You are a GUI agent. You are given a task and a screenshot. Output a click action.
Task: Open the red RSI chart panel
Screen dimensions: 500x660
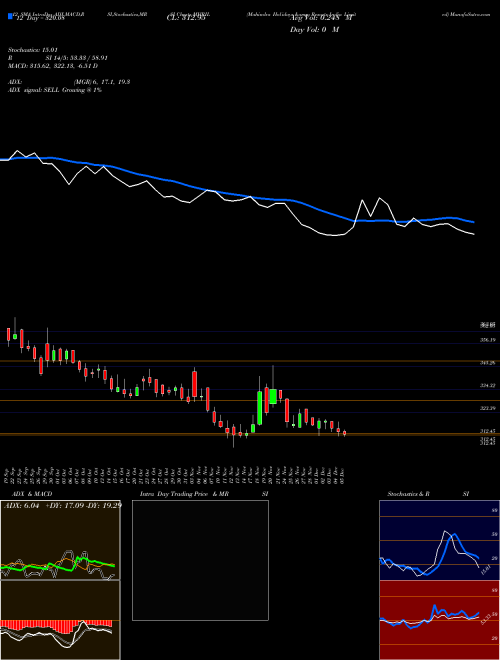(439, 620)
